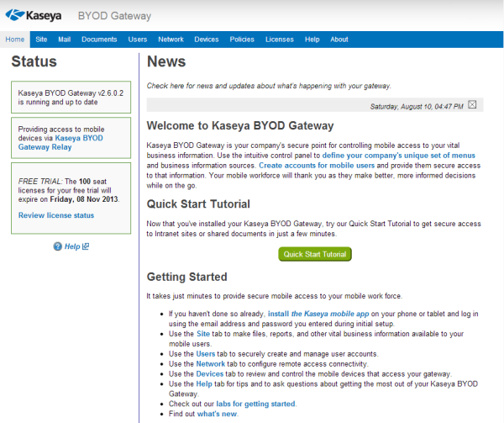
Task: Click the blue question mark help icon
Action: (x=57, y=246)
